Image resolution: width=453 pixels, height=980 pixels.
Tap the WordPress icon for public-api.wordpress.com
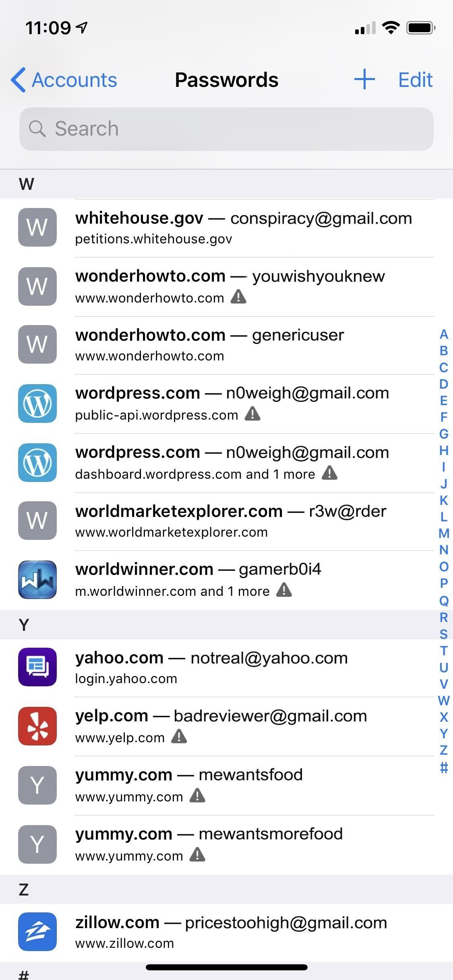(x=37, y=404)
